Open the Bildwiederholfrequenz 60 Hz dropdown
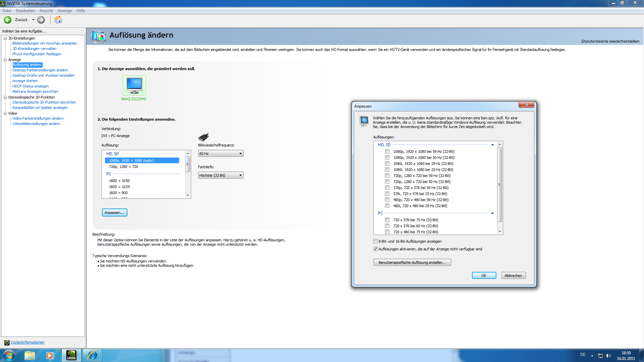The height and width of the screenshot is (362, 644). tap(221, 154)
